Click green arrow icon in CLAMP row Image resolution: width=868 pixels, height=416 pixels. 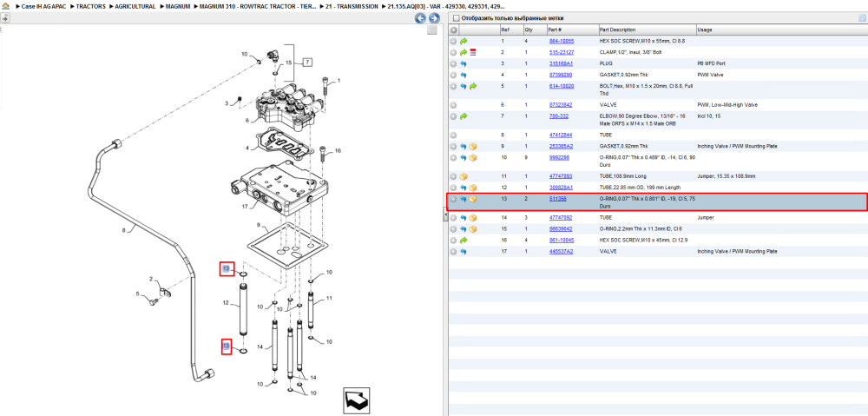(464, 52)
